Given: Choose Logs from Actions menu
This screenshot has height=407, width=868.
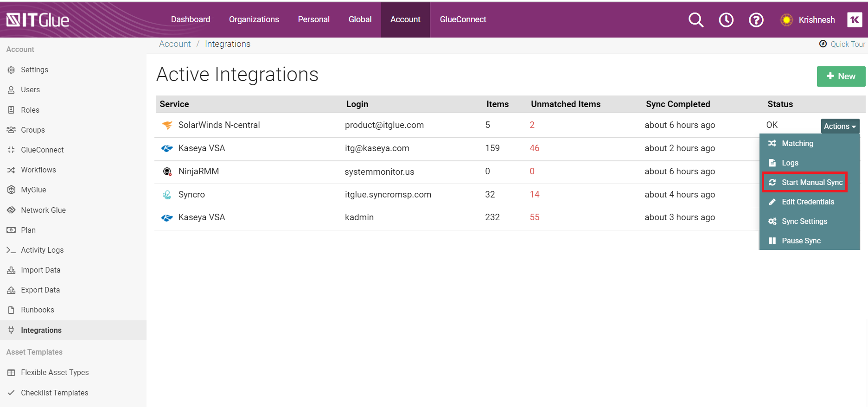Looking at the screenshot, I should coord(809,163).
